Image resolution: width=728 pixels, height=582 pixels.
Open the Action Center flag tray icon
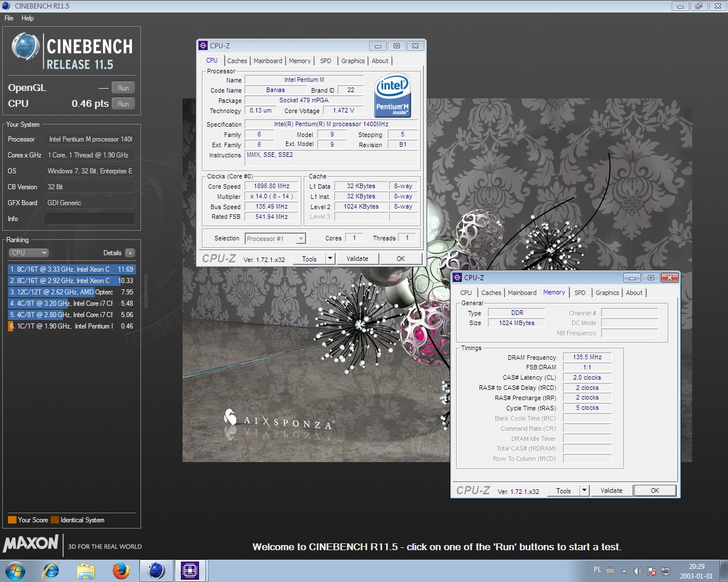652,571
